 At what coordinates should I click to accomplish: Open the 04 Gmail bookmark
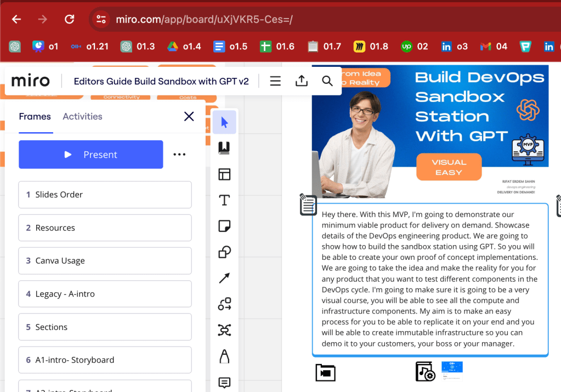(x=494, y=47)
